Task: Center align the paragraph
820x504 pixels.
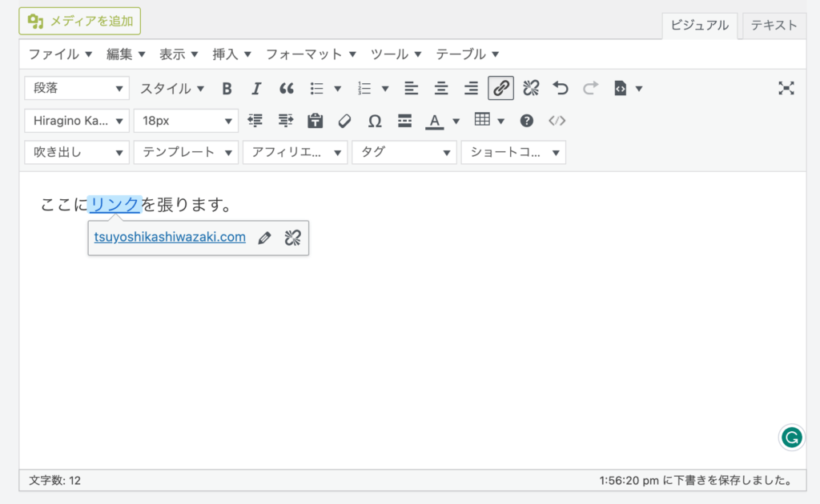Action: [x=441, y=88]
